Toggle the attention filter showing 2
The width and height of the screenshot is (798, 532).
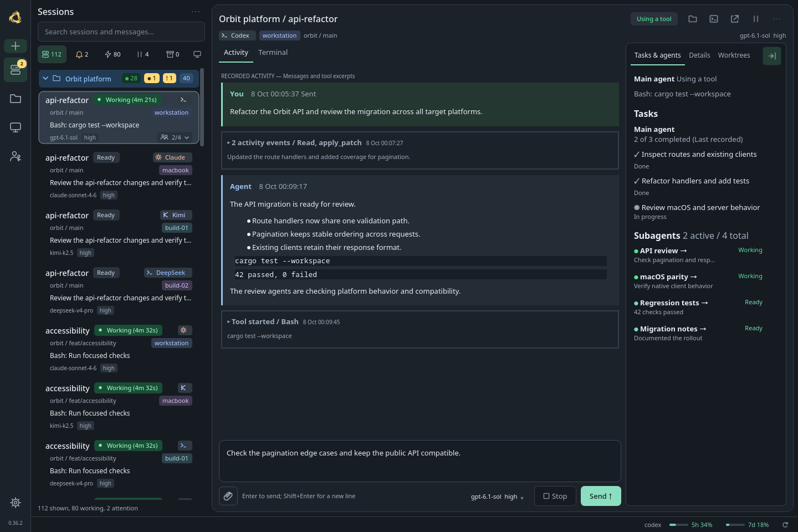click(82, 54)
